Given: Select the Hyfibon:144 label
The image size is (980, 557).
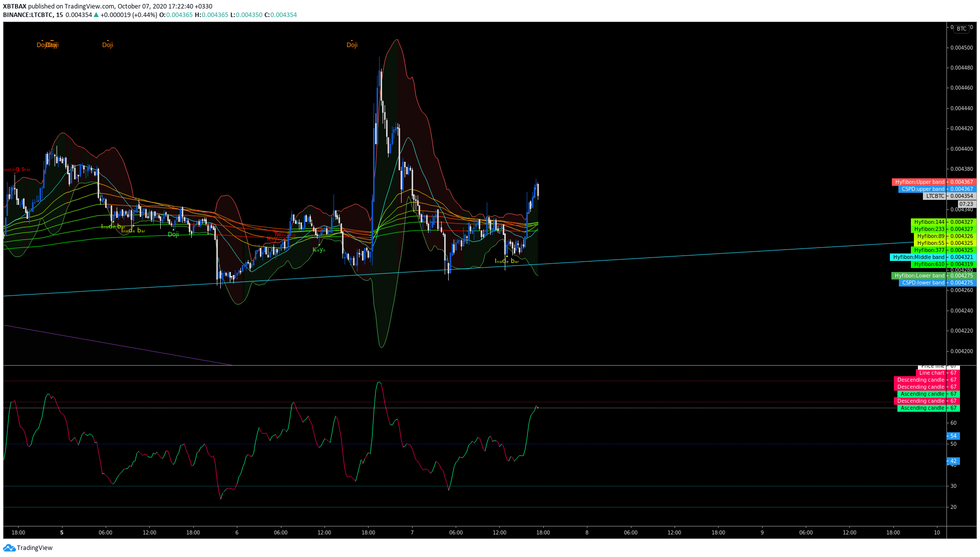Looking at the screenshot, I should (x=943, y=222).
